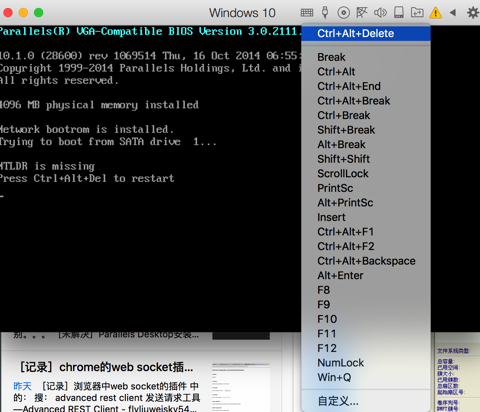480x412 pixels.
Task: Collapse status icons with the left arrow
Action: pyautogui.click(x=453, y=13)
